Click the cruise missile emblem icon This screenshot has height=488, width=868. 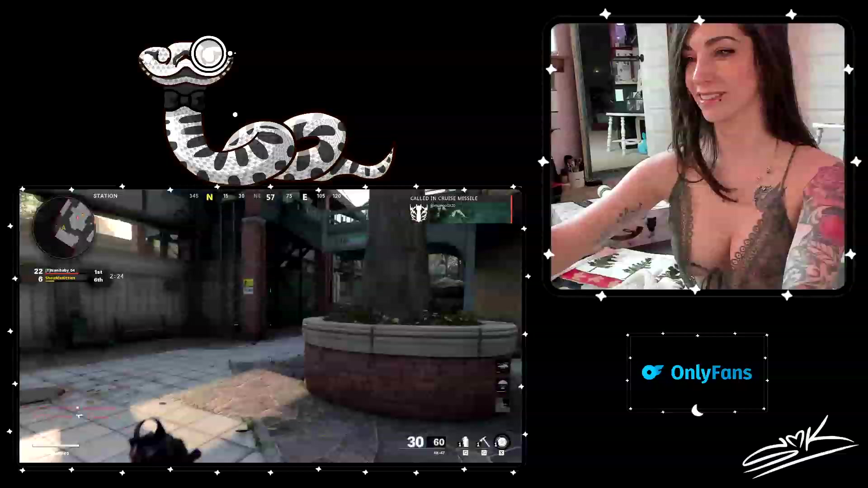[419, 213]
